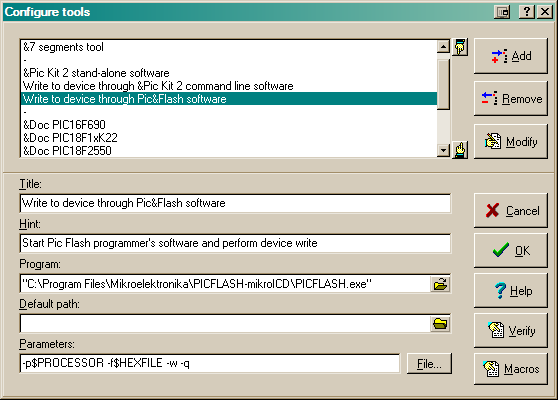Move selected tool up with hand icon
Image resolution: width=558 pixels, height=400 pixels.
(460, 47)
